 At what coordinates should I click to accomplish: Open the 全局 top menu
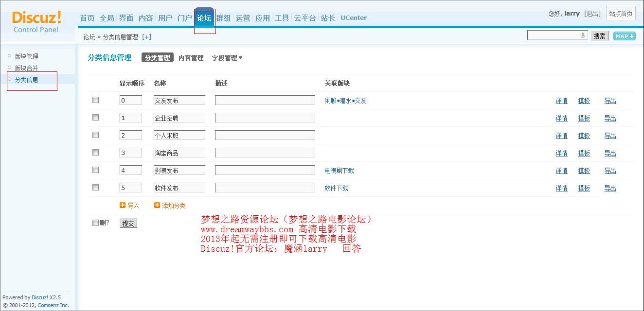coord(107,18)
